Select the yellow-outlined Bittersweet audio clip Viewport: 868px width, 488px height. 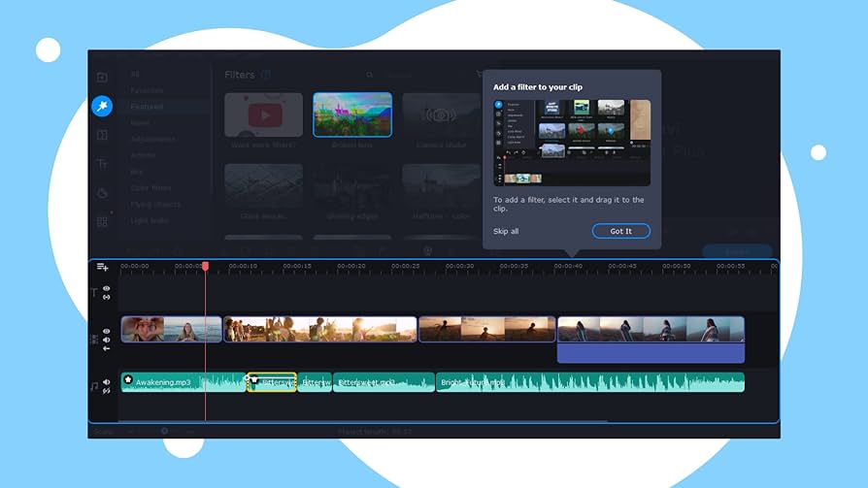[x=272, y=382]
